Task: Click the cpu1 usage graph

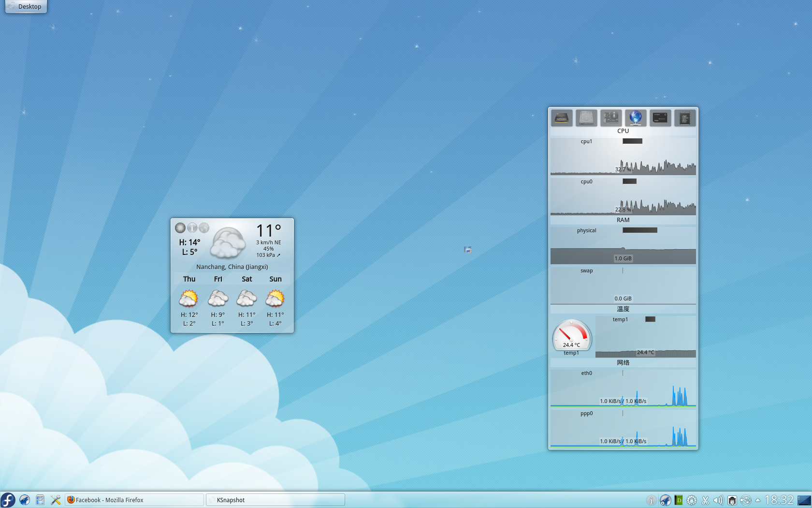Action: click(x=623, y=156)
